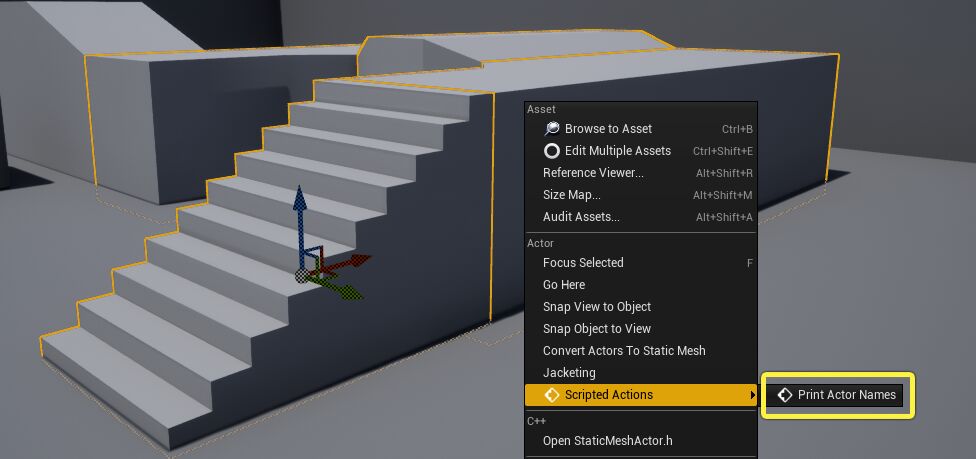
Task: Click the Scripted Actions diamond icon
Action: tap(551, 395)
